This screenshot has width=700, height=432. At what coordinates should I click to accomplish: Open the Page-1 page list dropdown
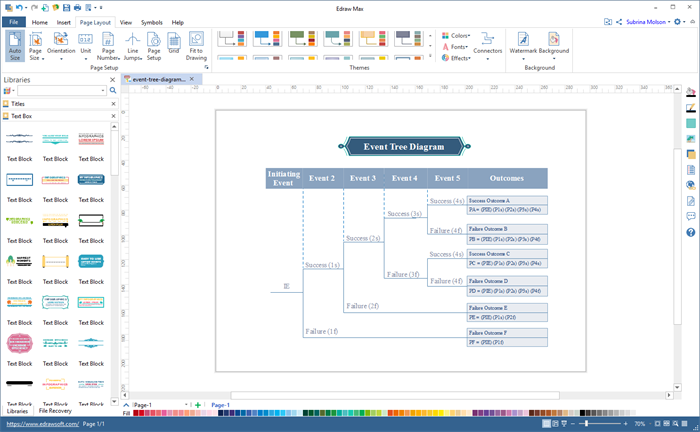[x=186, y=405]
